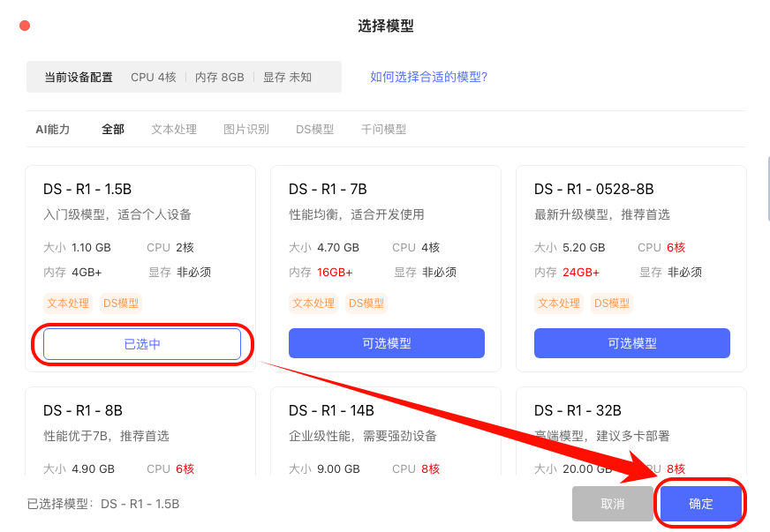770x532 pixels.
Task: Click the 显存 未知 device spec
Action: coord(287,77)
